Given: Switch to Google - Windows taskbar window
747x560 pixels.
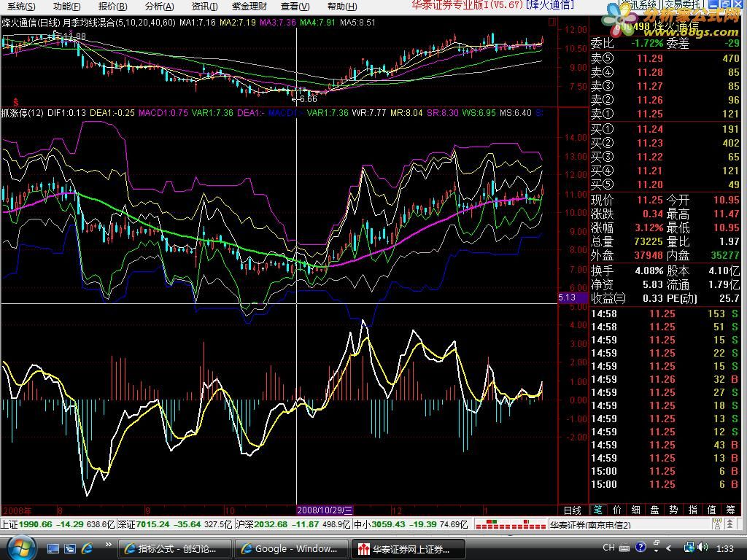Looking at the screenshot, I should [292, 548].
